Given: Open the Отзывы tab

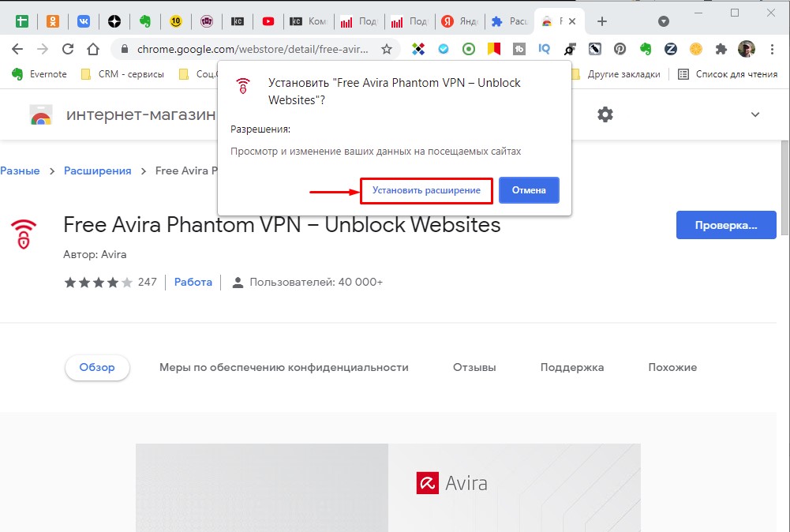Looking at the screenshot, I should pos(474,367).
